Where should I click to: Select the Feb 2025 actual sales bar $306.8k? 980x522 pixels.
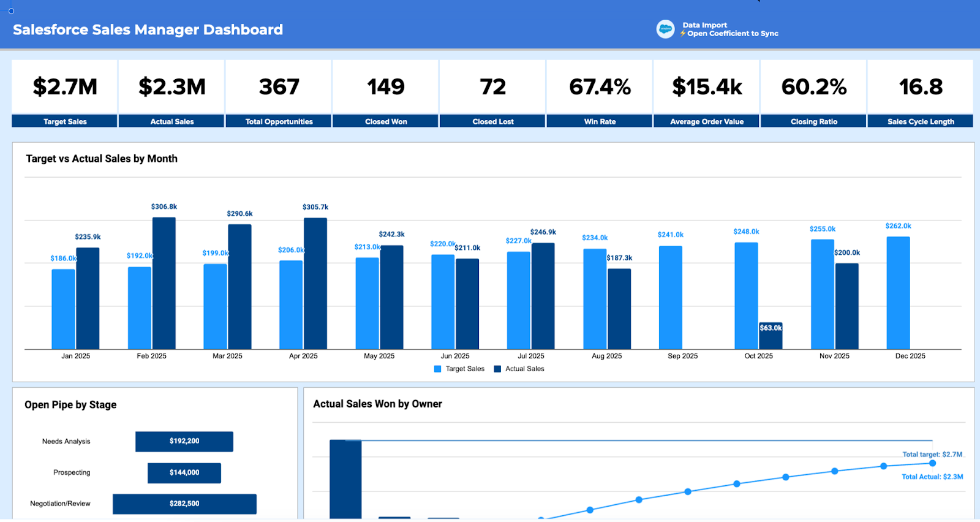(164, 283)
